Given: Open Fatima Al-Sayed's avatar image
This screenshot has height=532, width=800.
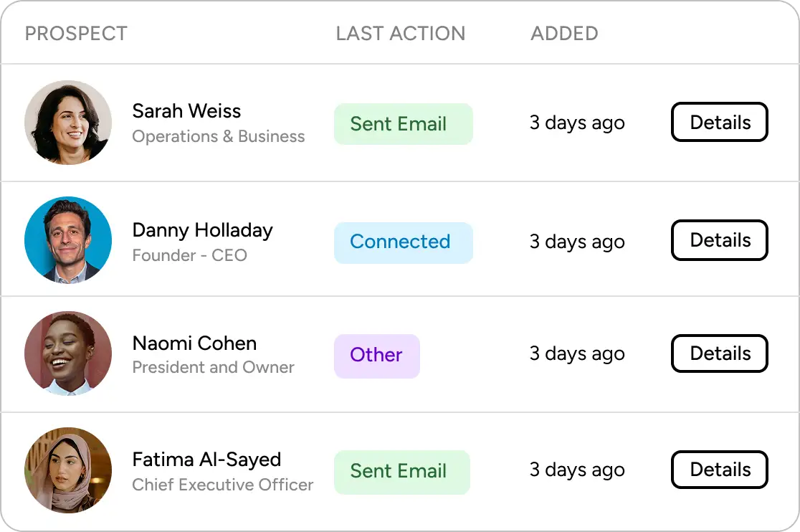Looking at the screenshot, I should pyautogui.click(x=68, y=470).
